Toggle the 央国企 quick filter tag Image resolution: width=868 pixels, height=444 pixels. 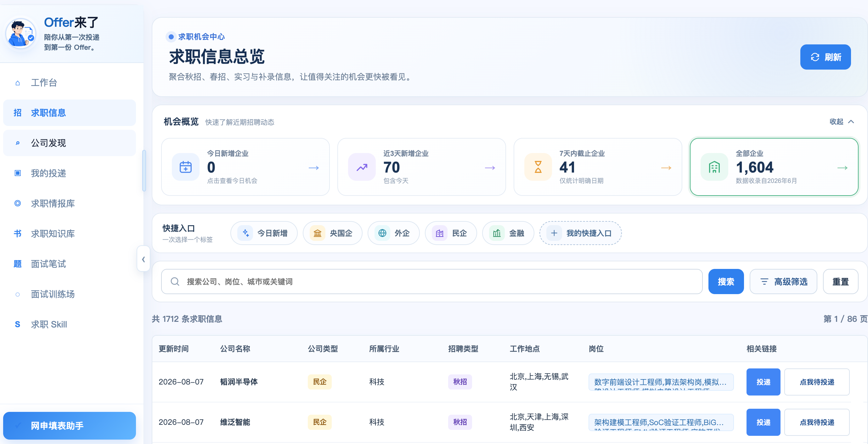click(332, 233)
